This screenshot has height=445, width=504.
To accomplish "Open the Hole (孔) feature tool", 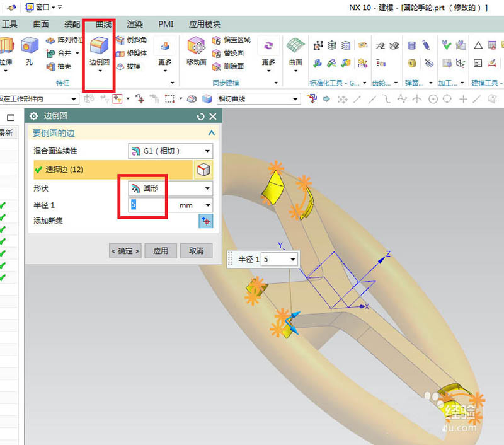I will [29, 51].
